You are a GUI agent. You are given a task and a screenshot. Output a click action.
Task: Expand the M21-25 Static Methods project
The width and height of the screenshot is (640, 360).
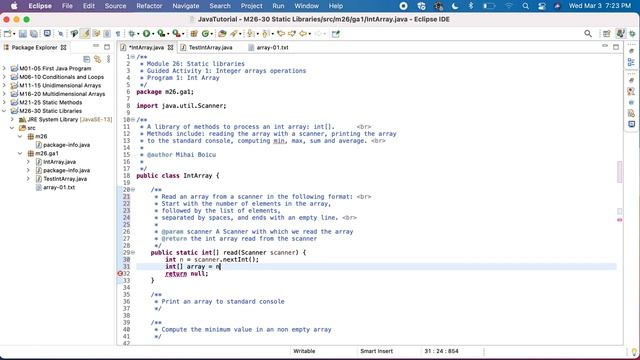pos(4,102)
